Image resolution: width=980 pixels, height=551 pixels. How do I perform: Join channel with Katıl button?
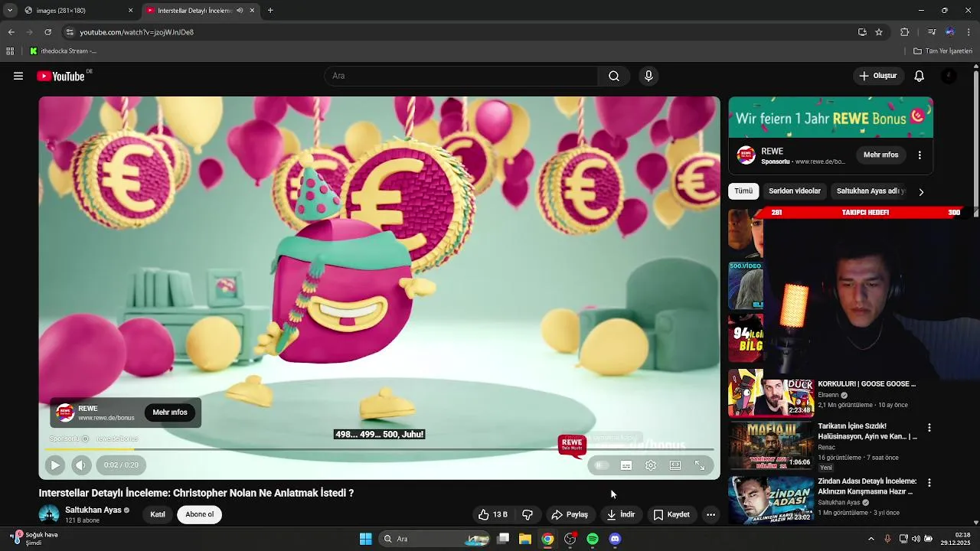[158, 514]
